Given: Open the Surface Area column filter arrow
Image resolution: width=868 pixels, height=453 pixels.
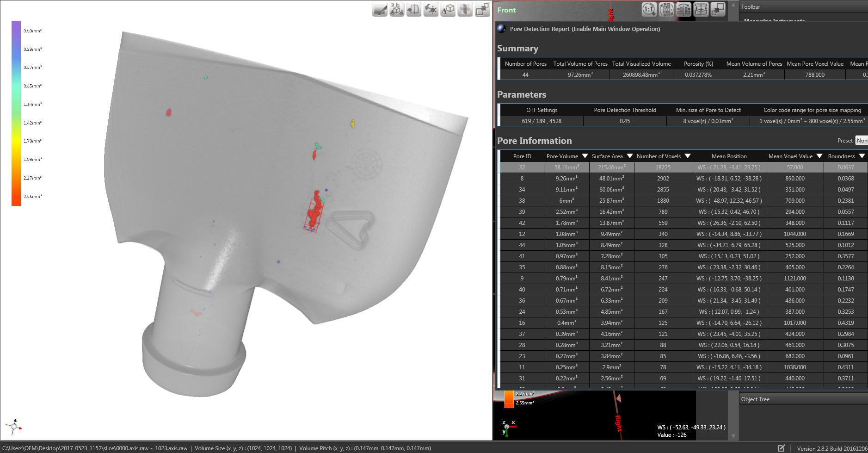Looking at the screenshot, I should coord(629,156).
